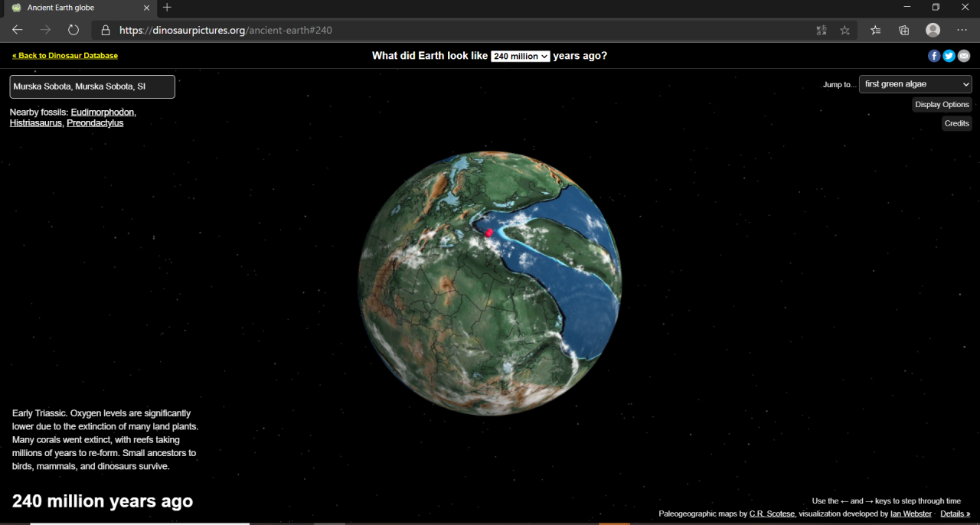Open the Collections icon in toolbar
The image size is (980, 525).
tap(904, 30)
